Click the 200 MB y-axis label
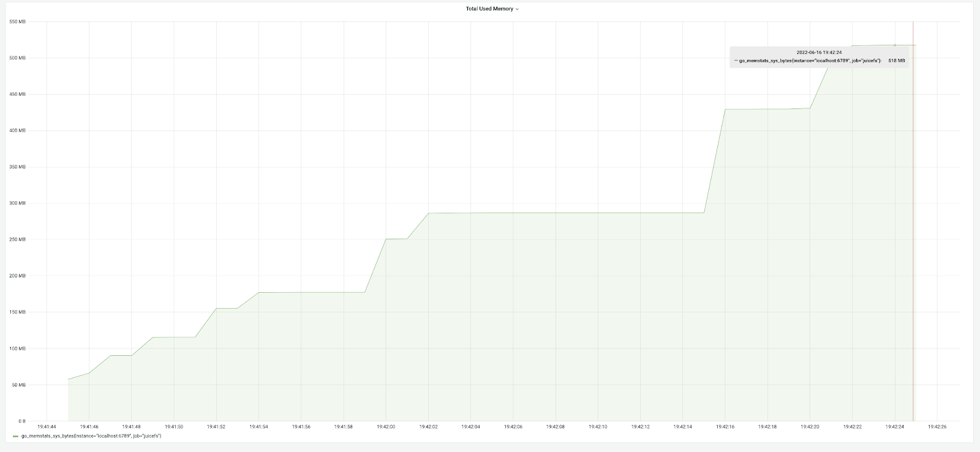This screenshot has width=980, height=452. coord(18,276)
